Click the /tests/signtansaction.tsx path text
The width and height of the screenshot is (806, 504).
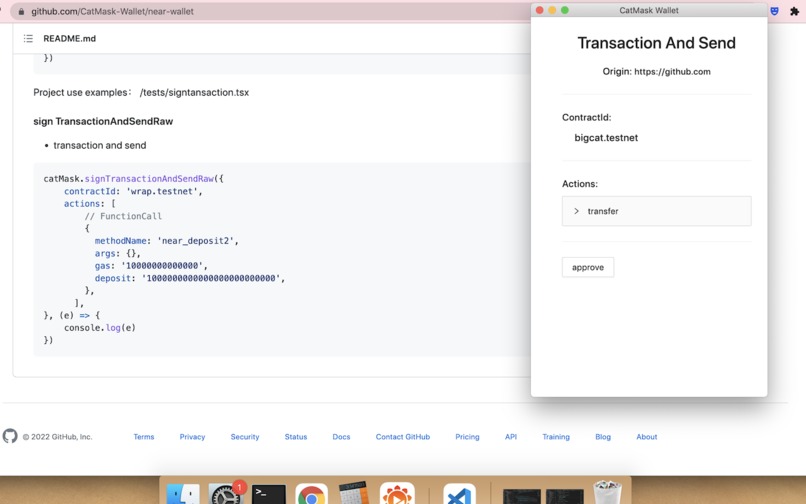pos(194,93)
